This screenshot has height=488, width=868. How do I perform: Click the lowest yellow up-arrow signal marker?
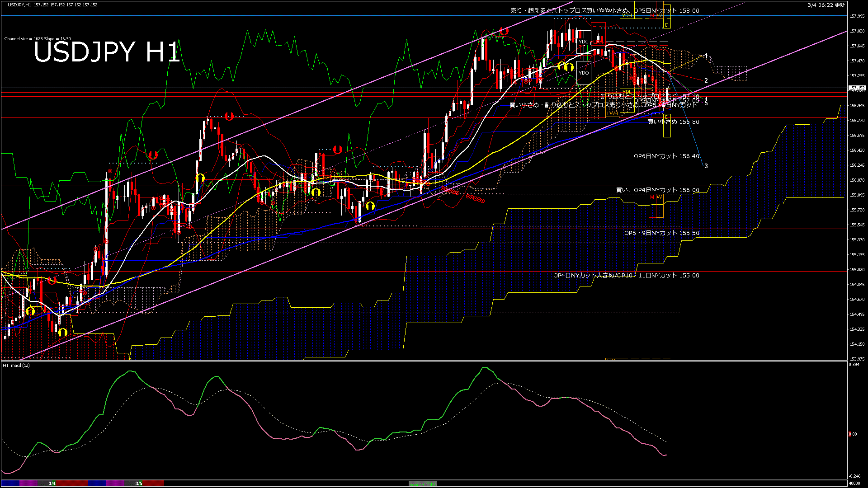pos(62,333)
